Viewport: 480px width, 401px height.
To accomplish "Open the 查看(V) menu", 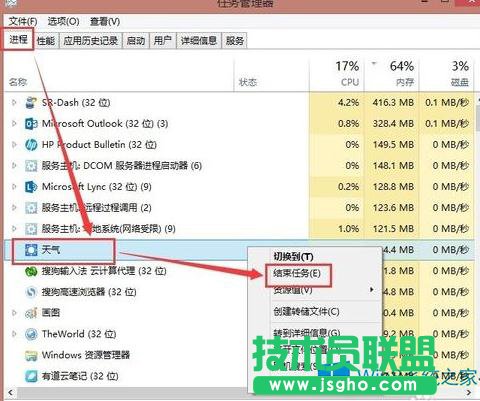I will (105, 22).
